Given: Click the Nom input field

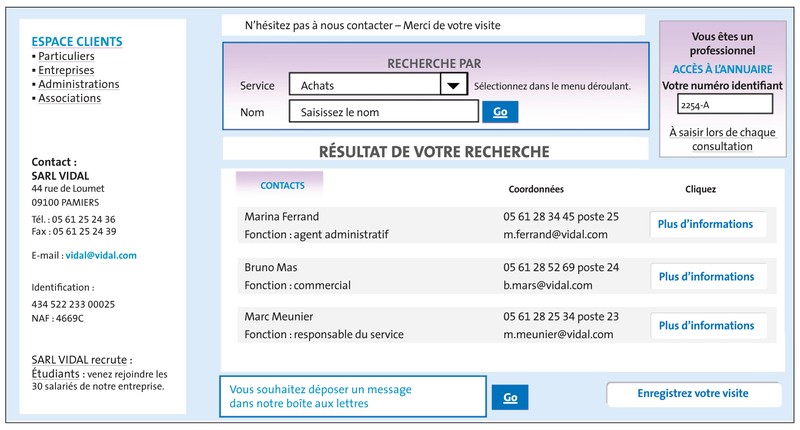Looking at the screenshot, I should (x=383, y=112).
